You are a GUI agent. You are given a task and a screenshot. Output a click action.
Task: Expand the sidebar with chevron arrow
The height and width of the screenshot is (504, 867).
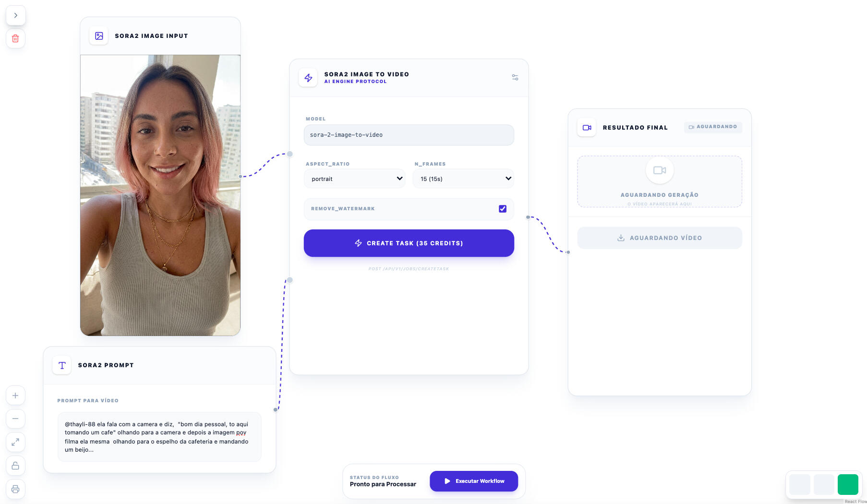point(15,15)
